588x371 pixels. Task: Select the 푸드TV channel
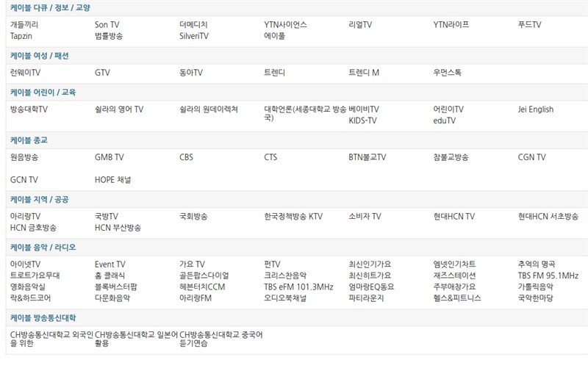click(529, 25)
